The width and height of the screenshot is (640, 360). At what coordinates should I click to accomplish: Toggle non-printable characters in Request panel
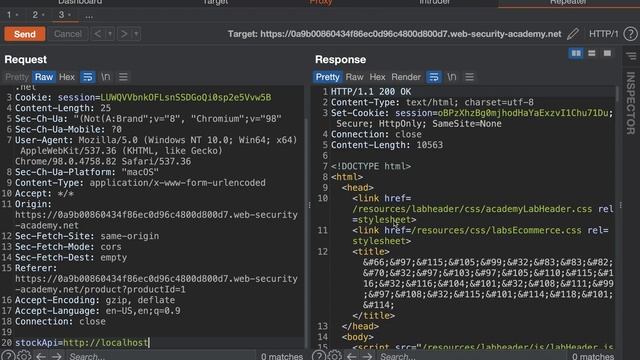point(106,77)
